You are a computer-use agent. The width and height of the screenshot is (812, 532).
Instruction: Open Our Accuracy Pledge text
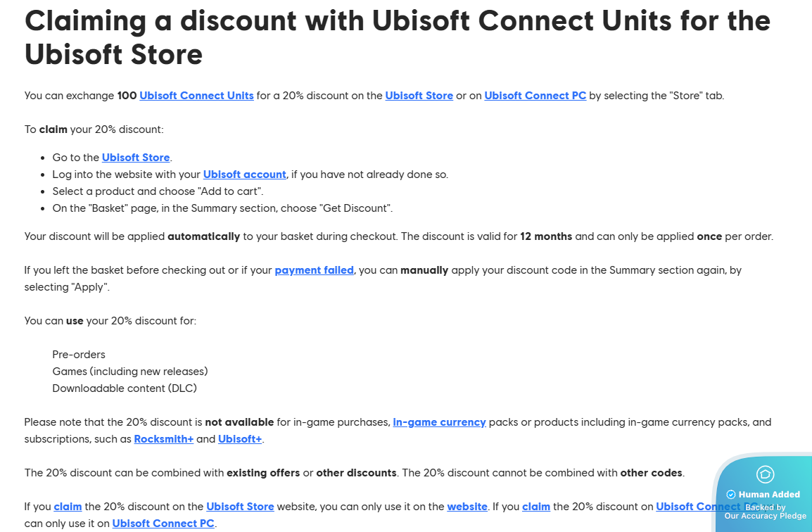(766, 516)
